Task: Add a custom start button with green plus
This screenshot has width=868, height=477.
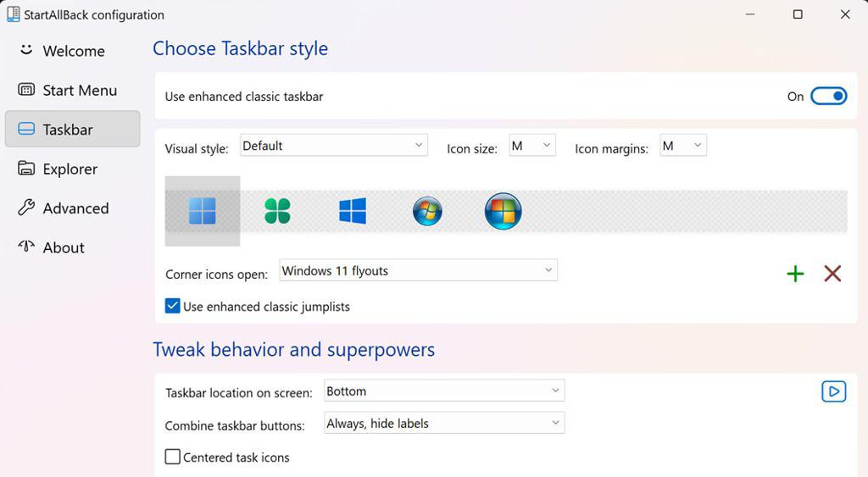Action: 795,274
